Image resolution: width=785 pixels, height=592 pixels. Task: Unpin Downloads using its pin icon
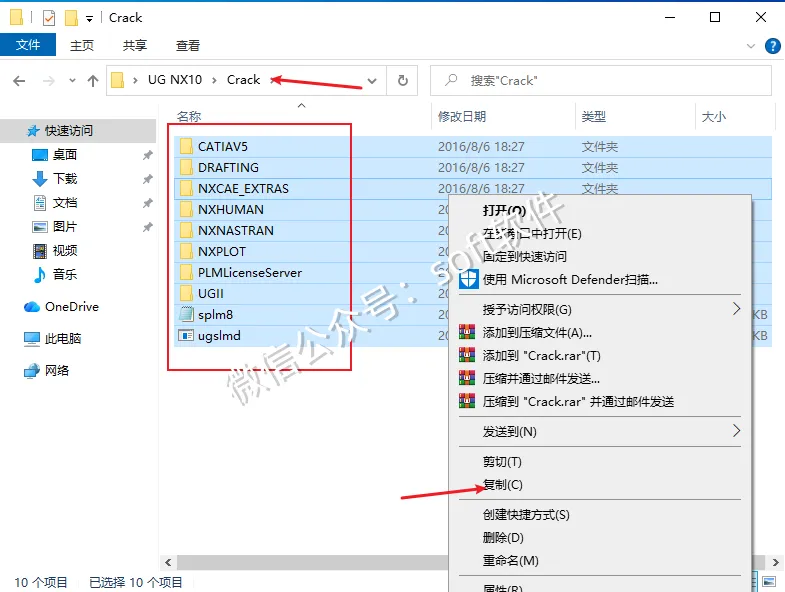(x=147, y=179)
